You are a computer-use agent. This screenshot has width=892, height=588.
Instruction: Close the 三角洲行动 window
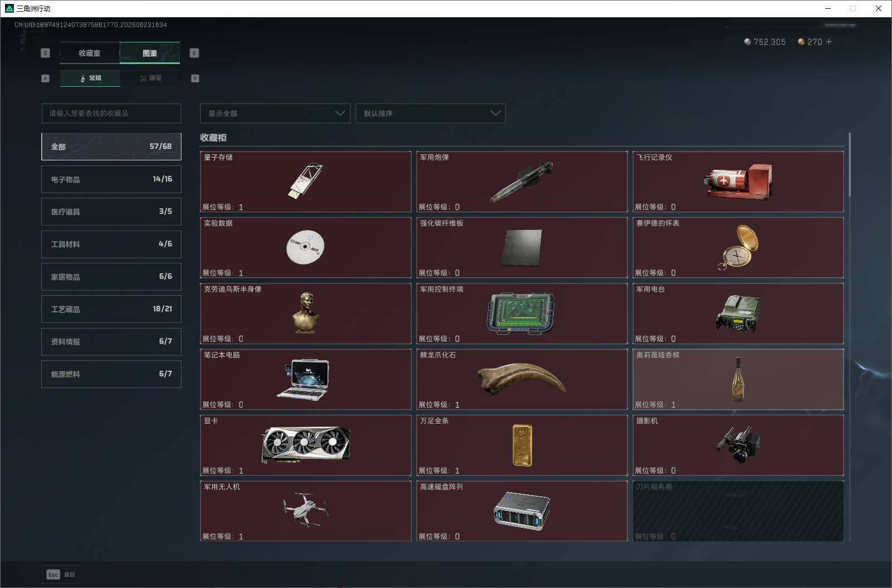point(879,8)
